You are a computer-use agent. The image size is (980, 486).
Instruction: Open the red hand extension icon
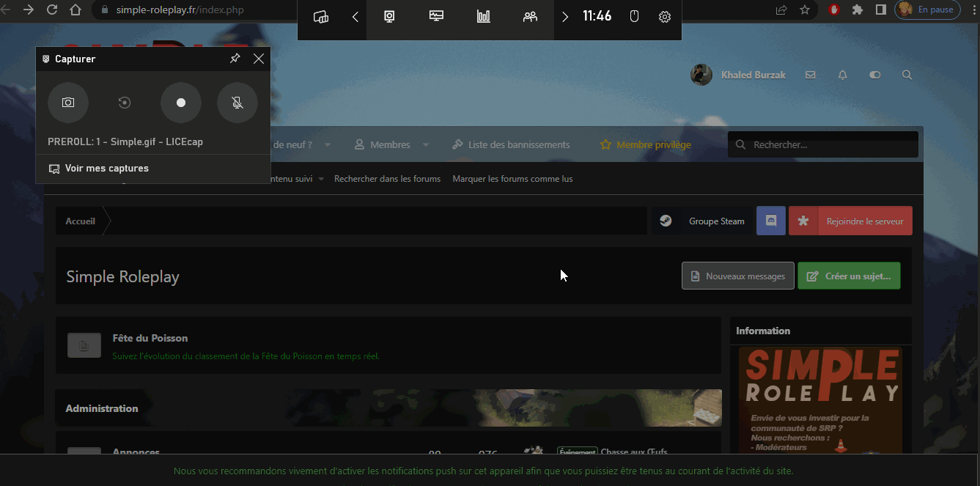click(834, 10)
